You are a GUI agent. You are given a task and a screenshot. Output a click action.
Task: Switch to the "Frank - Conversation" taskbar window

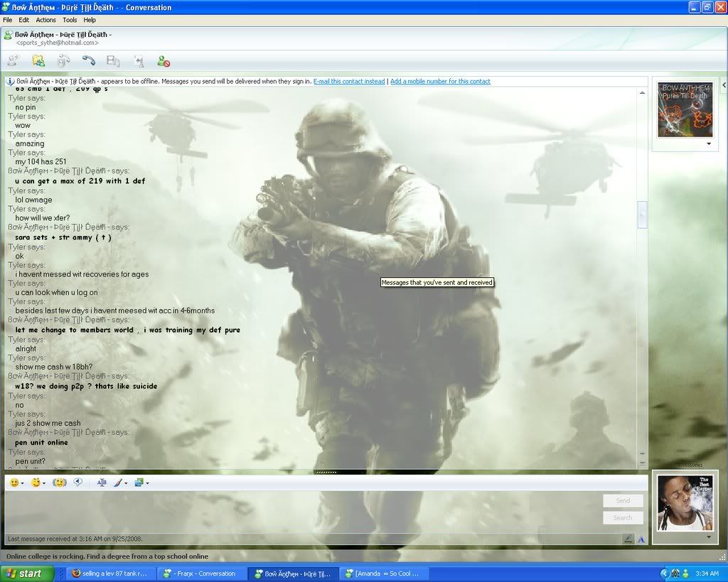[200, 573]
